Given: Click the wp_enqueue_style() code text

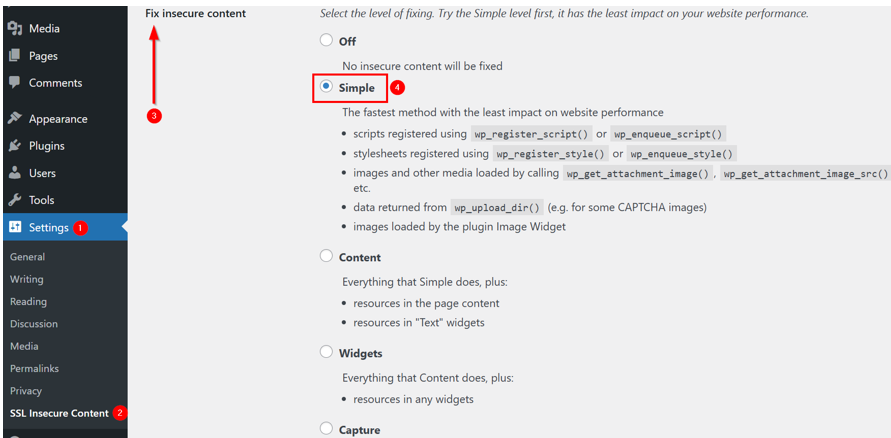Looking at the screenshot, I should pos(682,154).
